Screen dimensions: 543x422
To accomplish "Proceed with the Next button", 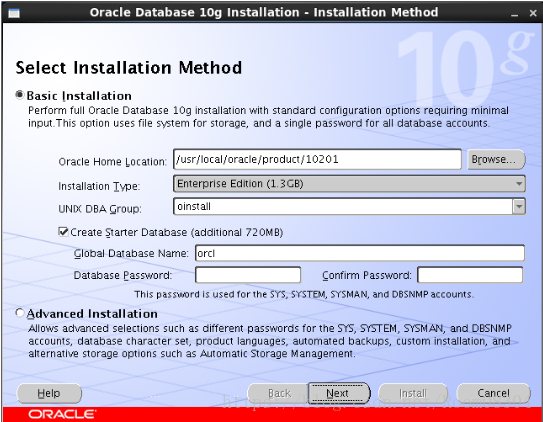I will [x=339, y=393].
